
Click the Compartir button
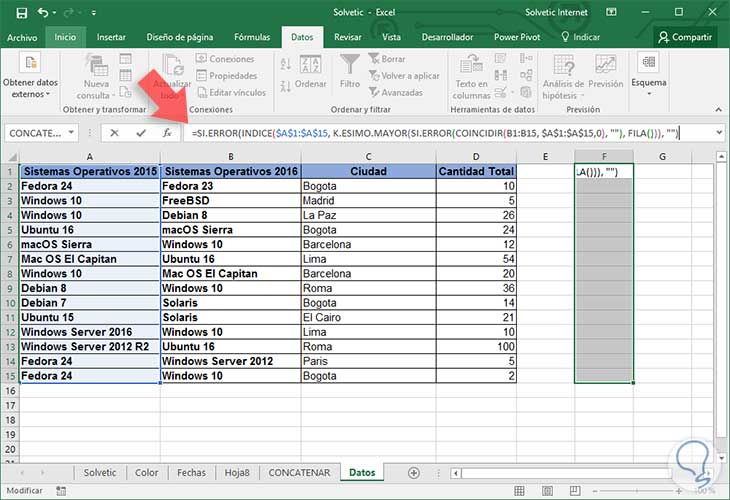(685, 37)
